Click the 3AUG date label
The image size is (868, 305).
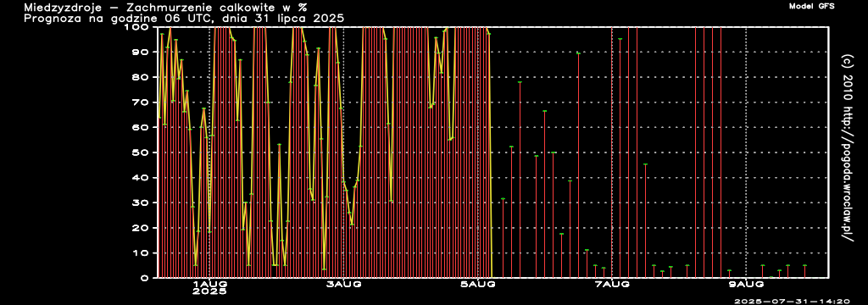(344, 285)
